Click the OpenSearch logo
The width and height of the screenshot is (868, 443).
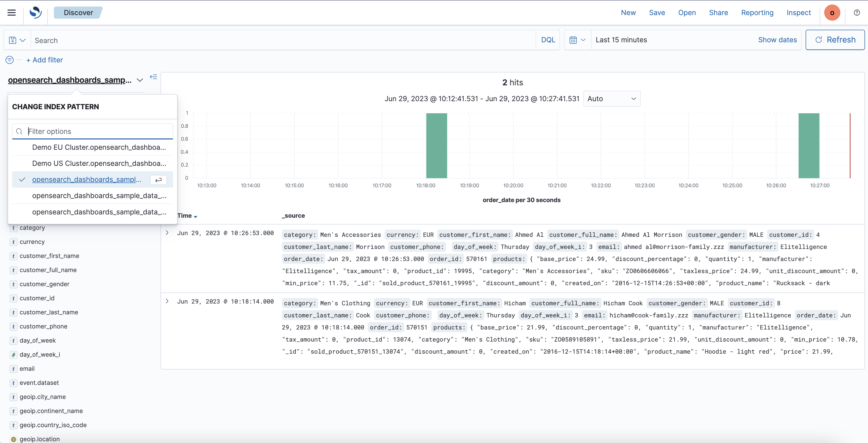[35, 13]
